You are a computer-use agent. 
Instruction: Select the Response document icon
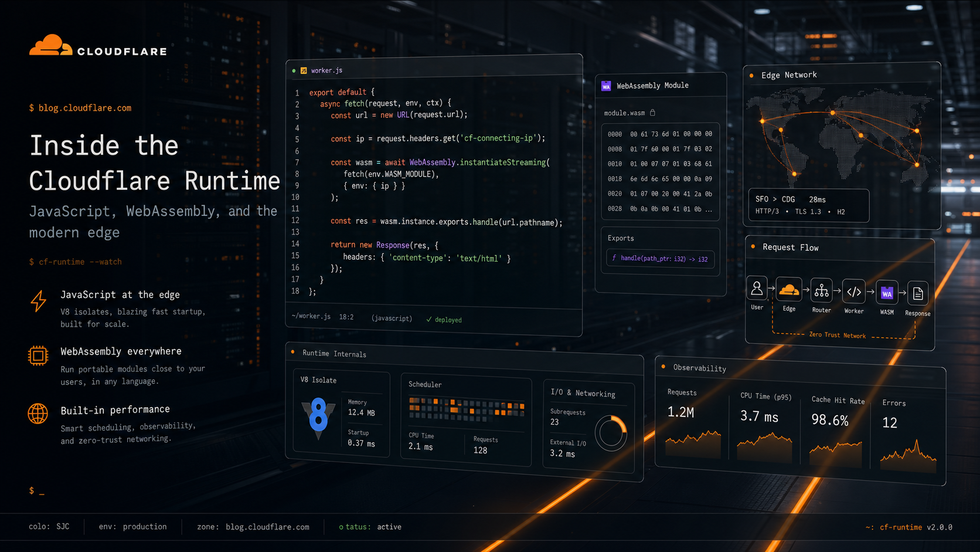(918, 294)
